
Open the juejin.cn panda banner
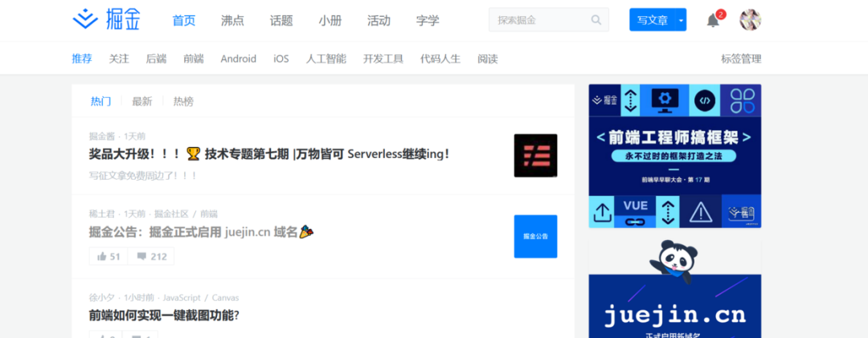tap(675, 288)
